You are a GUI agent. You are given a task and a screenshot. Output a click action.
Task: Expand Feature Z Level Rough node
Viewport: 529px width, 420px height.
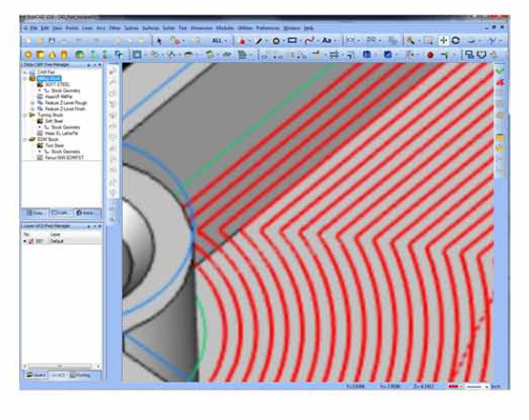point(32,103)
